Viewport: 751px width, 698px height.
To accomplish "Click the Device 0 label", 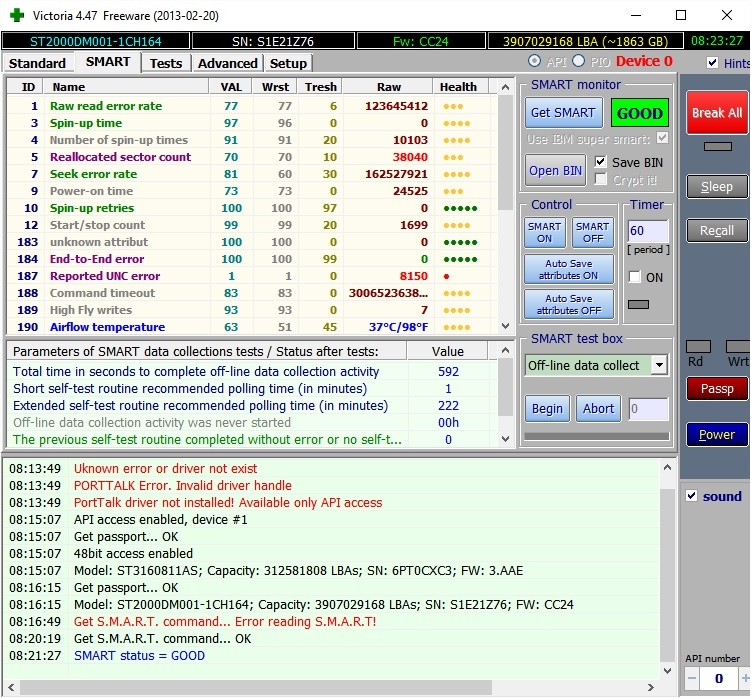I will 644,61.
